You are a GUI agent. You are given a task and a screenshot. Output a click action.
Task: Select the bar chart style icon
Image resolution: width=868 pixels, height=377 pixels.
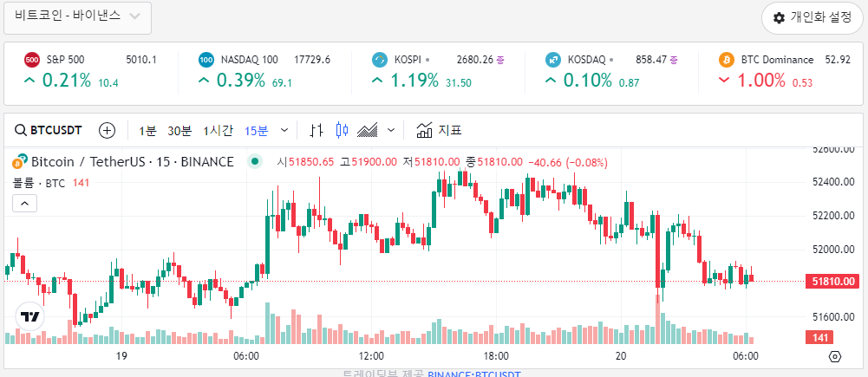[x=317, y=131]
